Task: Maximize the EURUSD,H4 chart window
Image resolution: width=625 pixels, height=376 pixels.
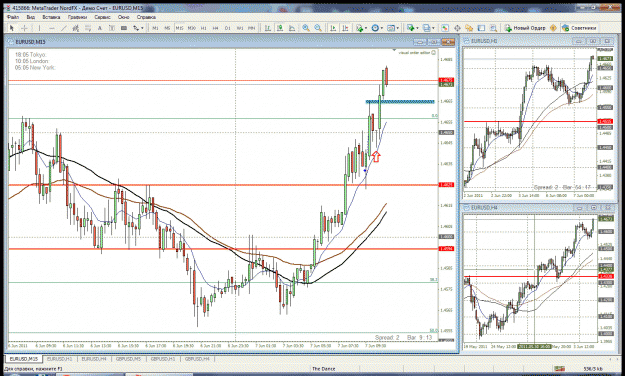Action: 594,208
